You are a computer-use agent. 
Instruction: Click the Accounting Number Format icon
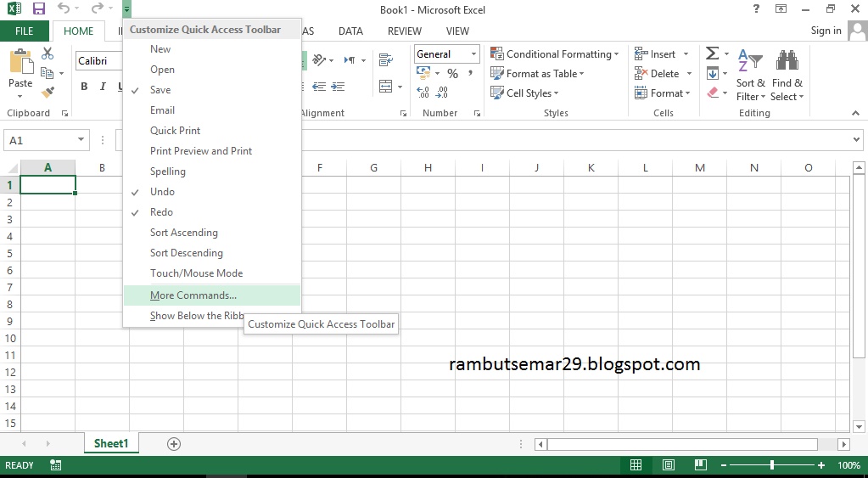pos(423,73)
